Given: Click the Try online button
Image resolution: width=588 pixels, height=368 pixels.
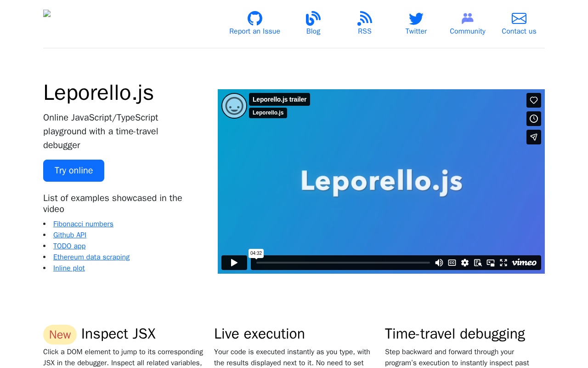Looking at the screenshot, I should [73, 171].
